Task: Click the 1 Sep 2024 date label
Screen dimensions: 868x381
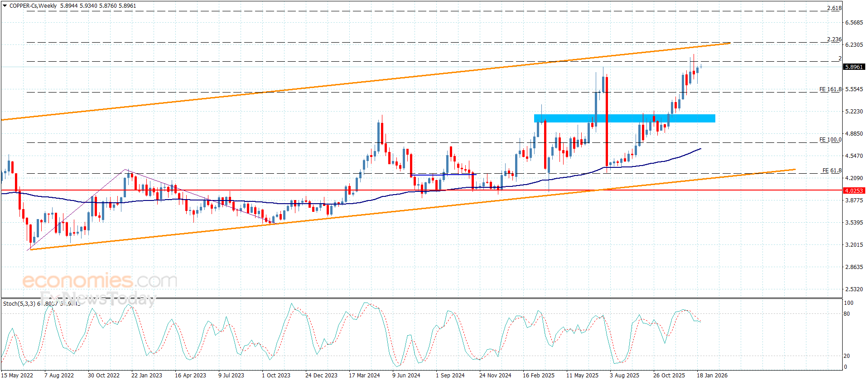Action: 450,375
